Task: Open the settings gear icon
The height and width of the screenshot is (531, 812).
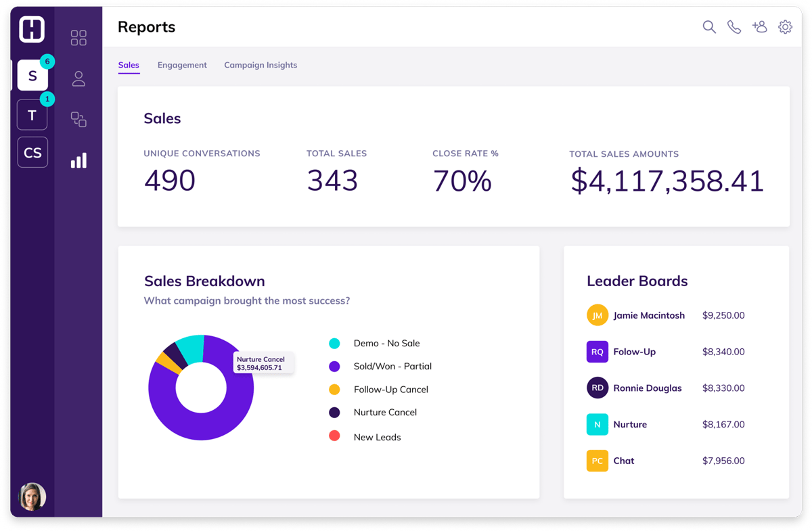Action: click(784, 27)
